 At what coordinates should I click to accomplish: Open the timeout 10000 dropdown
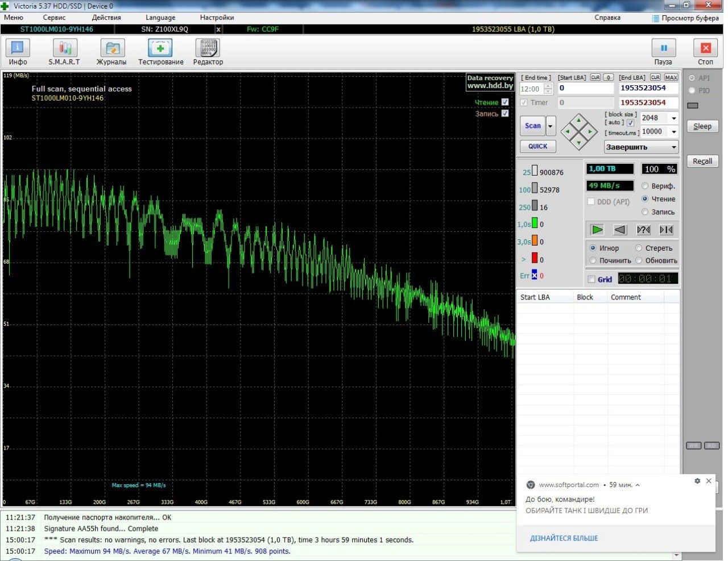[674, 132]
